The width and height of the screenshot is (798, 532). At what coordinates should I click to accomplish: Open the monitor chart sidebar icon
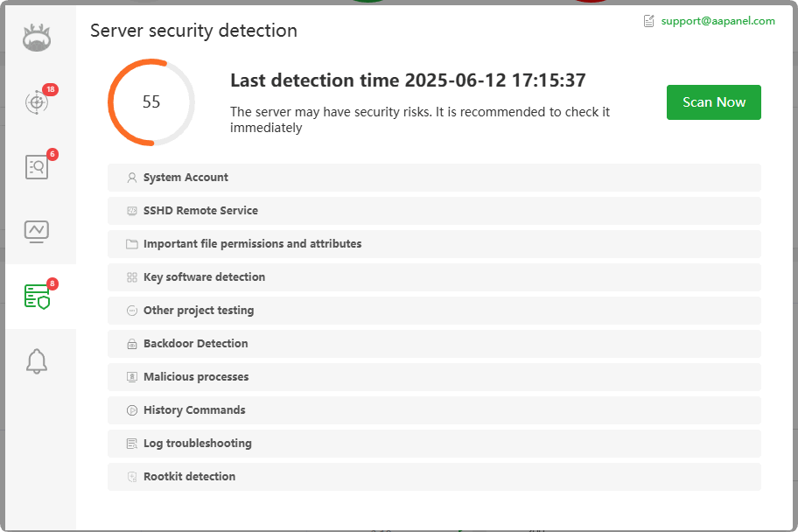pyautogui.click(x=37, y=231)
